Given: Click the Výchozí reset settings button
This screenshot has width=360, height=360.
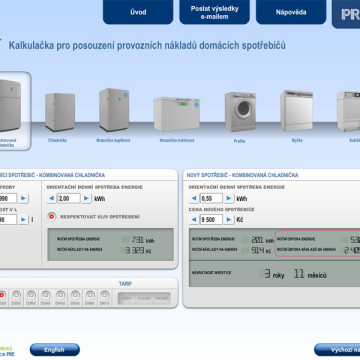Looking at the screenshot, I should (337, 350).
